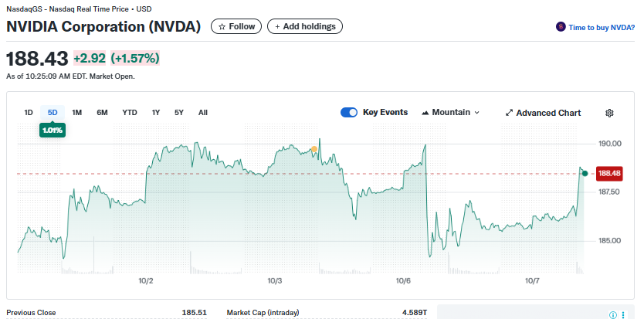The image size is (644, 319).
Task: Click the star icon on Follow
Action: (x=222, y=26)
